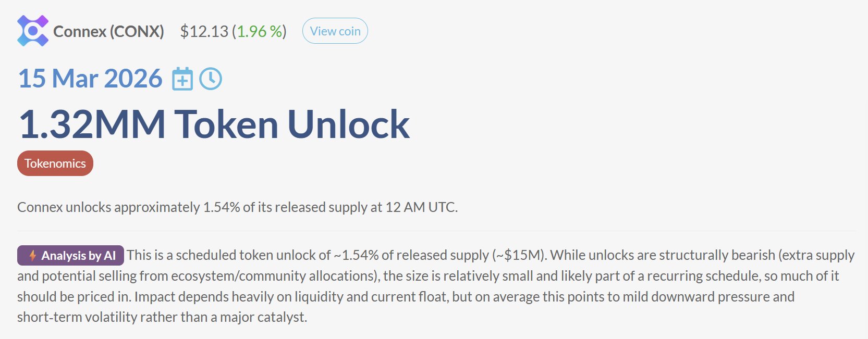Screen dimensions: 868x339
Task: Add the event to calendar
Action: click(x=182, y=79)
